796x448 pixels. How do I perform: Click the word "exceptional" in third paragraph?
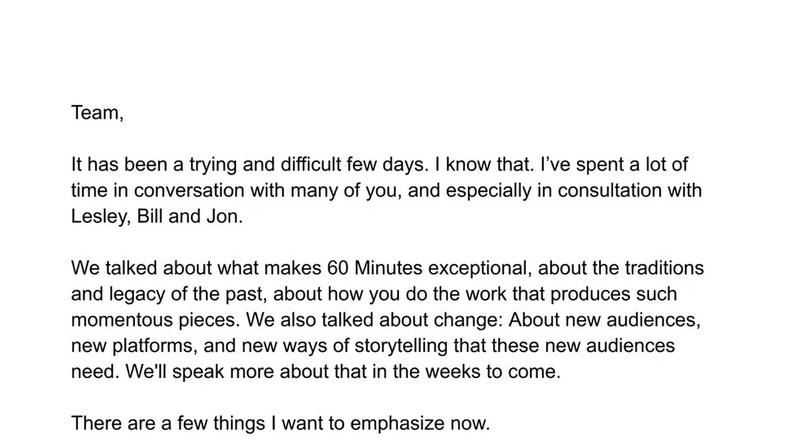point(479,268)
